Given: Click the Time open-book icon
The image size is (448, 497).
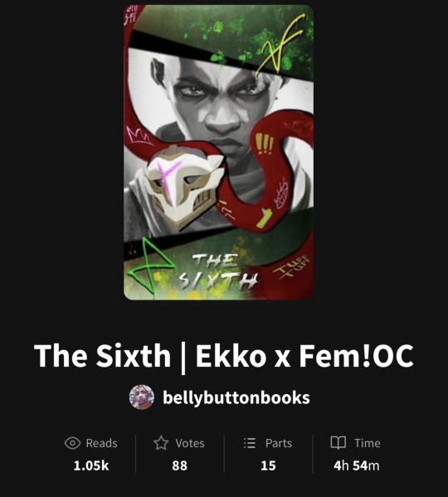Looking at the screenshot, I should [x=338, y=443].
